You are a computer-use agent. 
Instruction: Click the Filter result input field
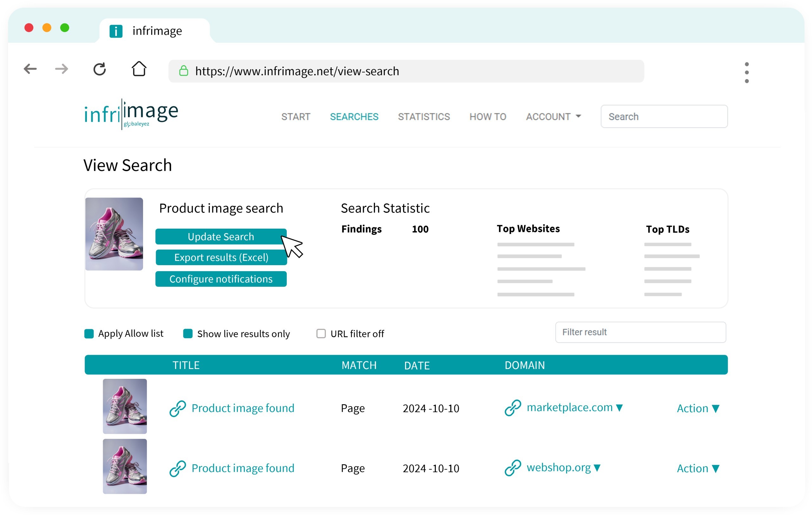[640, 332]
